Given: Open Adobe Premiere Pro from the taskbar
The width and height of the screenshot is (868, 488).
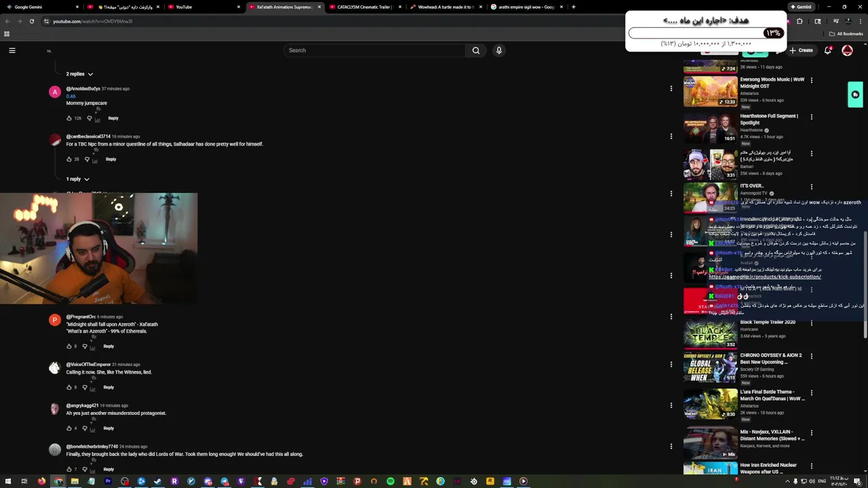Looking at the screenshot, I should coord(108,481).
